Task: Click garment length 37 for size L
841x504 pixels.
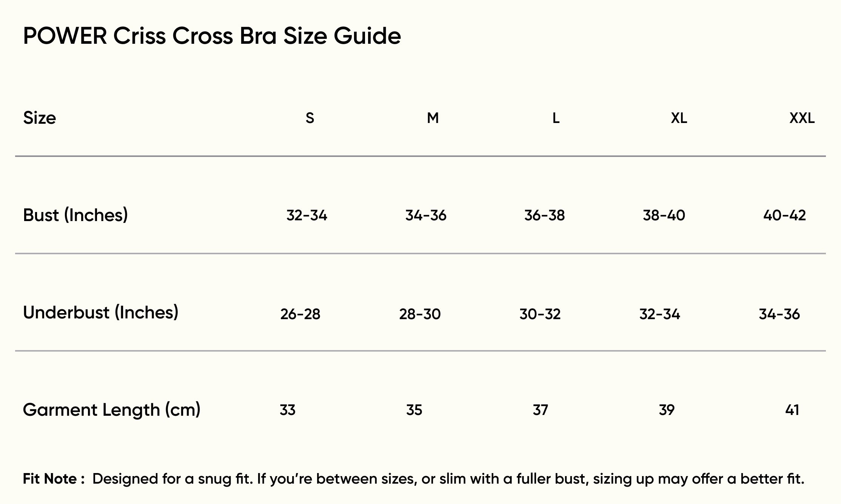Action: point(540,410)
